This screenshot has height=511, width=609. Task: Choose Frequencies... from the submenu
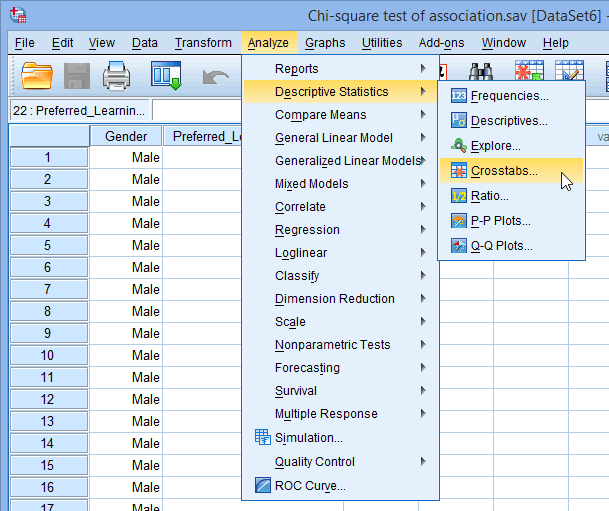pos(512,96)
